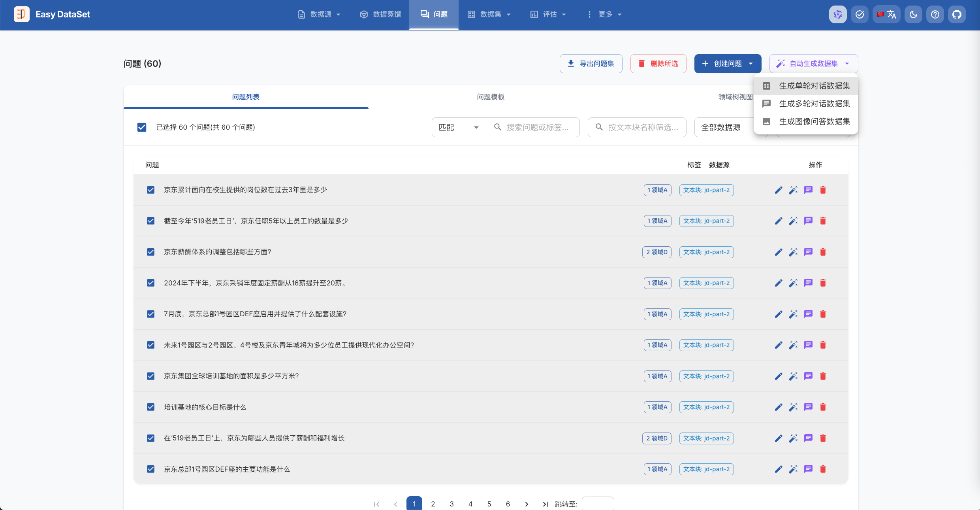Viewport: 980px width, 510px height.
Task: Expand the 创建问题 button dropdown arrow
Action: pyautogui.click(x=751, y=64)
